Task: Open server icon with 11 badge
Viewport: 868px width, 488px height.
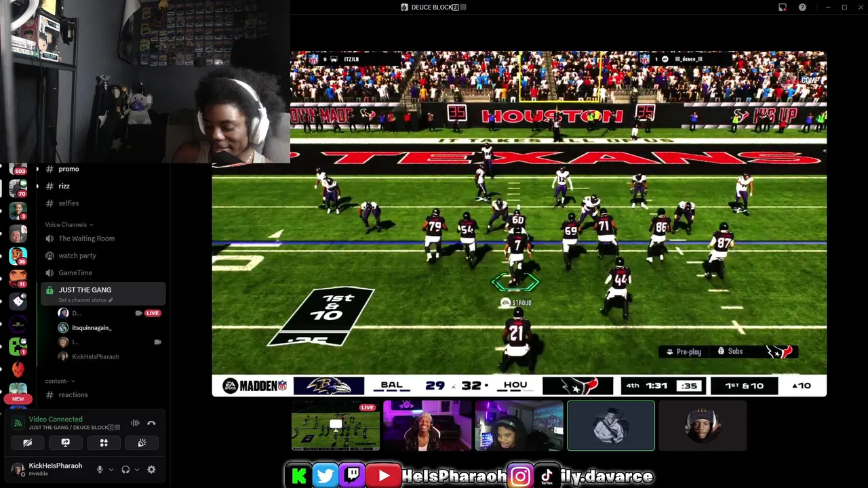Action: [18, 278]
